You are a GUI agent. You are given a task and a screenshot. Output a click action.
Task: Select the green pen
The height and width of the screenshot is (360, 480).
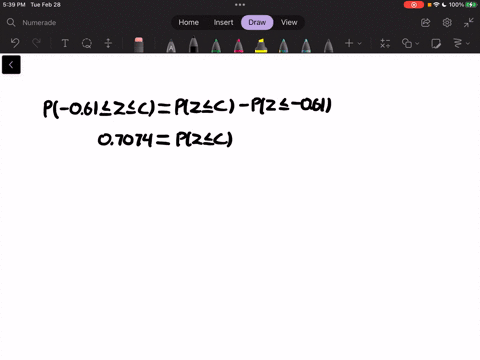tap(216, 46)
